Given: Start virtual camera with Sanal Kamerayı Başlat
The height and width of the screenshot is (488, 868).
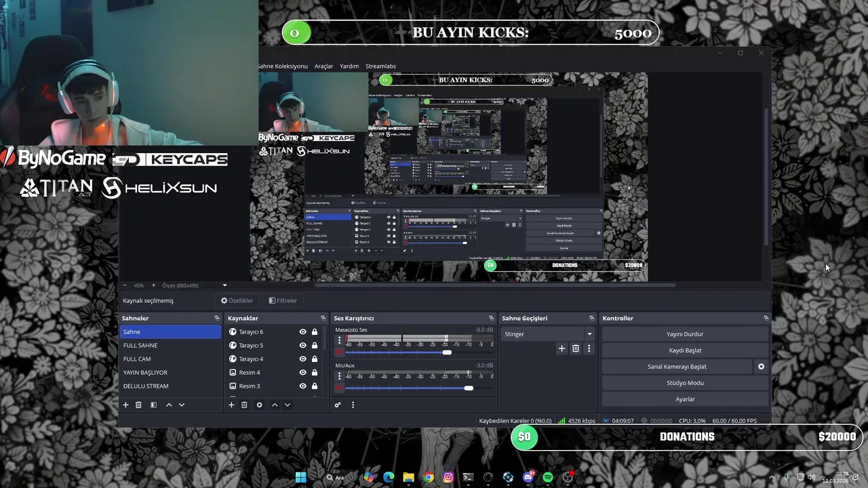Looking at the screenshot, I should (677, 367).
